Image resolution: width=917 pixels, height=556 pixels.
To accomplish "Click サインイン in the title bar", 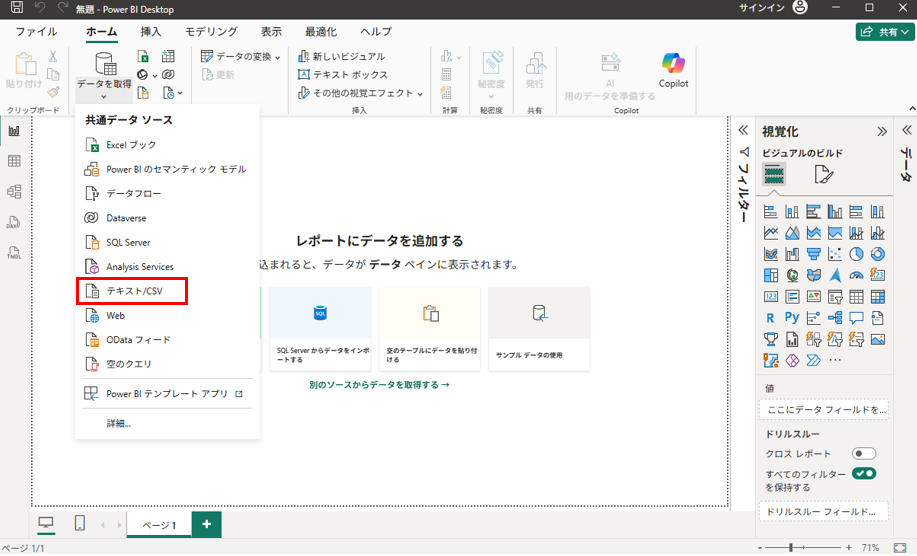I will pyautogui.click(x=761, y=8).
